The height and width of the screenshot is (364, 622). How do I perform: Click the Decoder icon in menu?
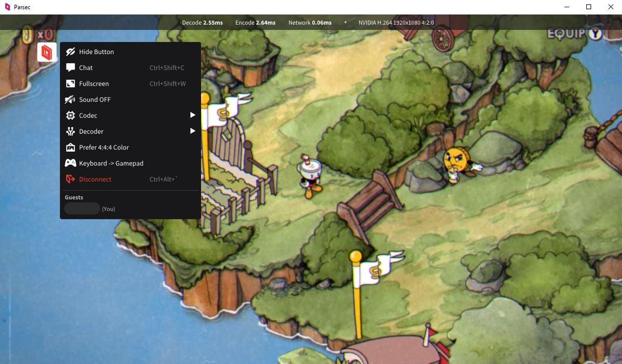[x=70, y=132]
